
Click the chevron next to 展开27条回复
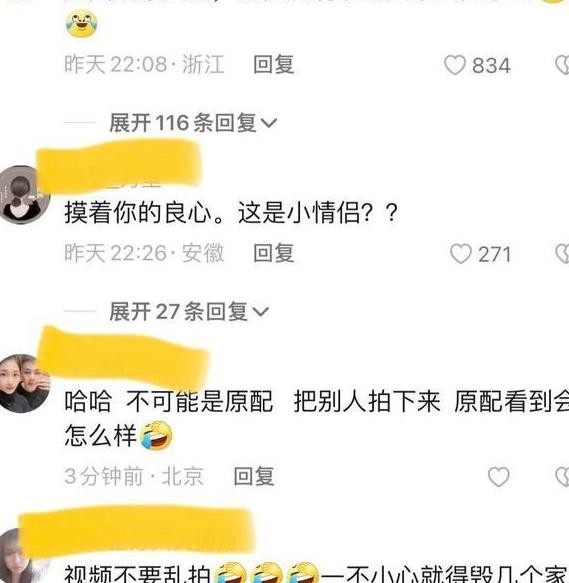pyautogui.click(x=260, y=312)
